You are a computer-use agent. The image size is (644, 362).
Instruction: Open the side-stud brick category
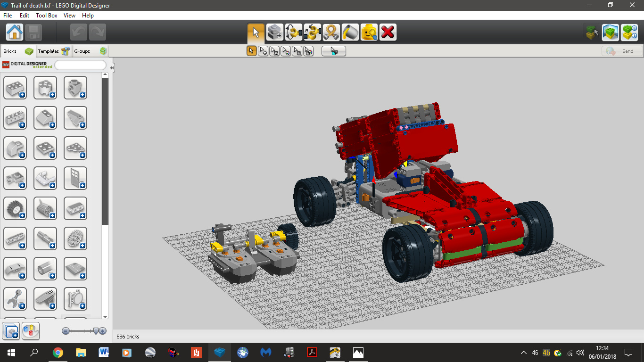coord(75,88)
